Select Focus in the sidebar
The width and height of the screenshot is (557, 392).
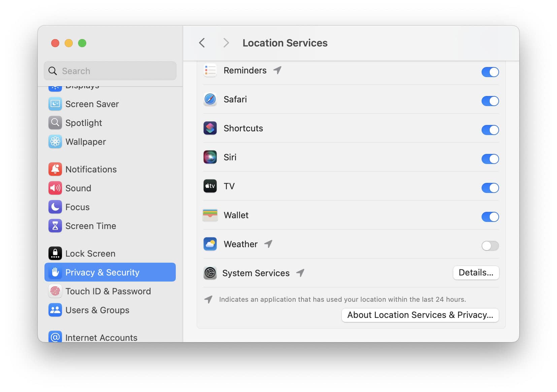[110, 207]
